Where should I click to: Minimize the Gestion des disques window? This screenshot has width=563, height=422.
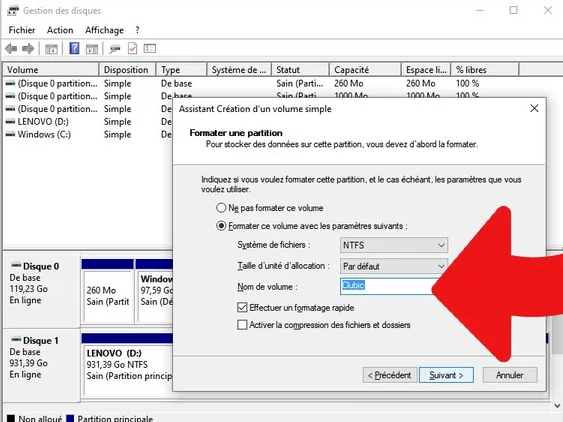pyautogui.click(x=480, y=10)
